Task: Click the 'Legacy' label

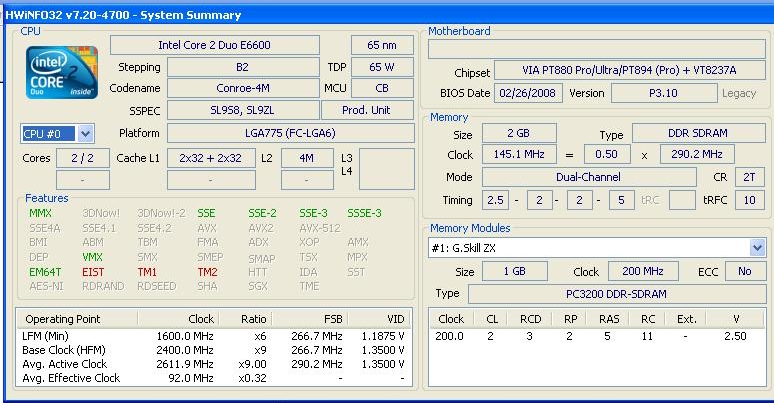Action: (x=739, y=93)
